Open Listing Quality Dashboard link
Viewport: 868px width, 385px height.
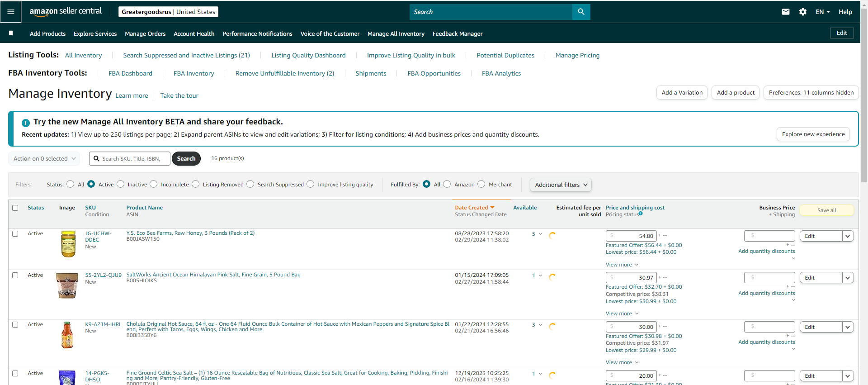pos(308,55)
